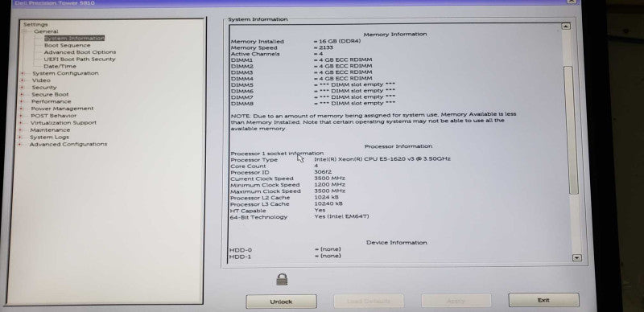
Task: Expand the Video node
Action: 23,80
